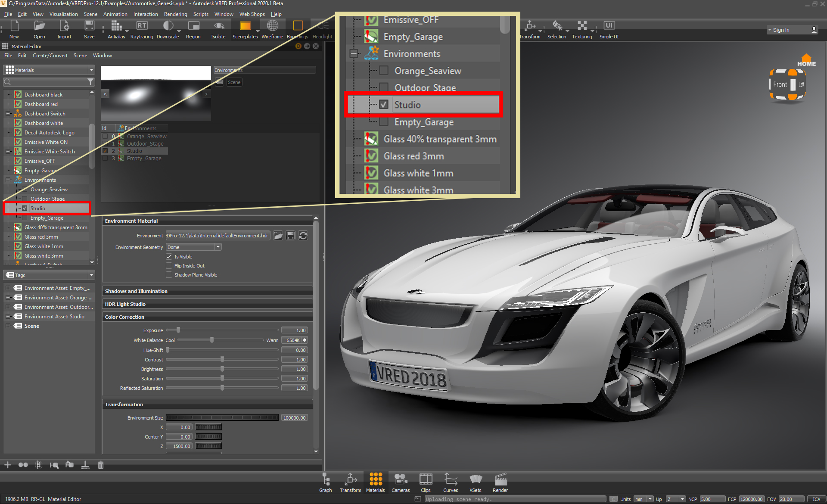The width and height of the screenshot is (827, 504).
Task: Expand the Scene tag node
Action: coord(8,326)
